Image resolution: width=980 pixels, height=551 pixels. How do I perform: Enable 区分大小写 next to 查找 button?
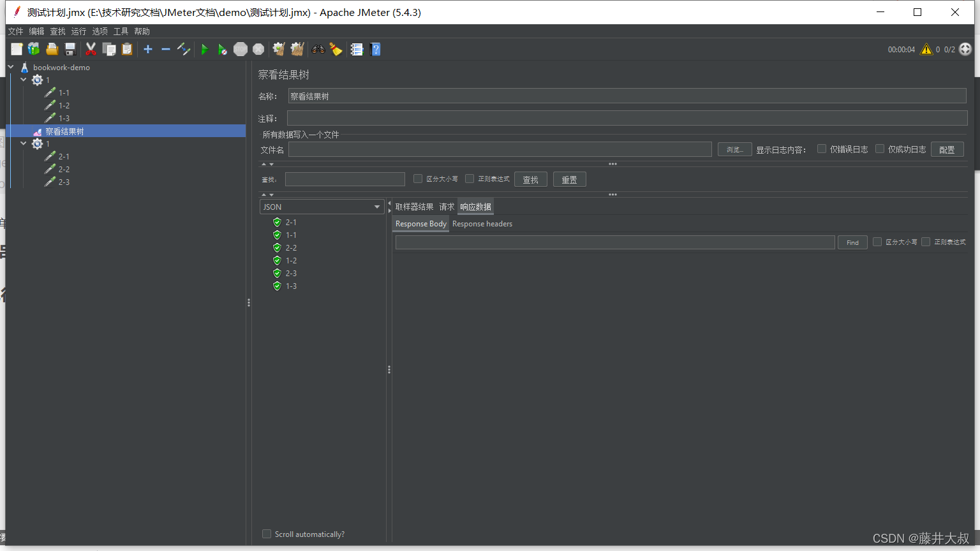[418, 179]
